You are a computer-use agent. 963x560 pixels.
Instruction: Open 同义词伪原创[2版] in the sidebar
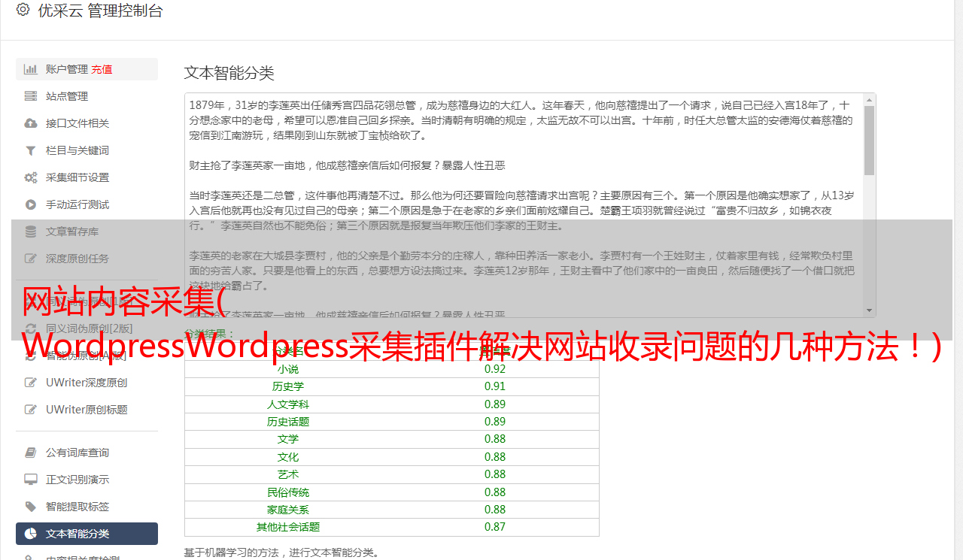pos(87,328)
